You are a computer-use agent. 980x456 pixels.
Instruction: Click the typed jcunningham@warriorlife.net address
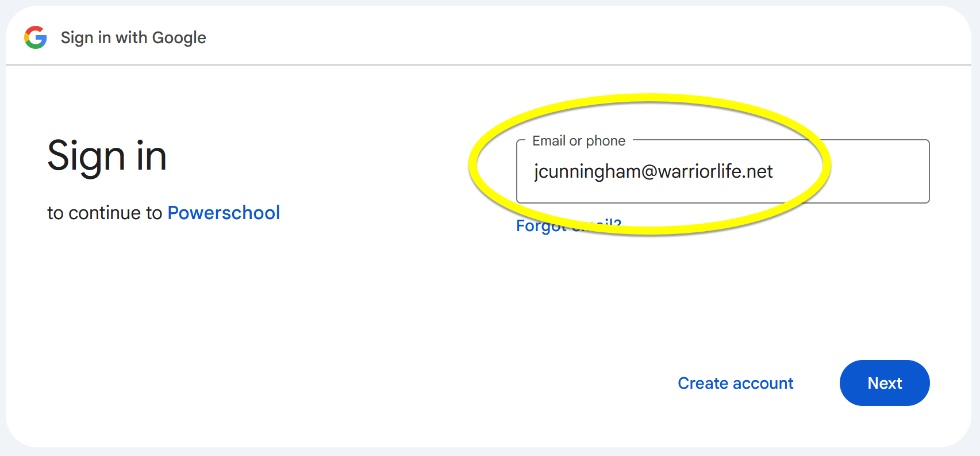pyautogui.click(x=653, y=171)
